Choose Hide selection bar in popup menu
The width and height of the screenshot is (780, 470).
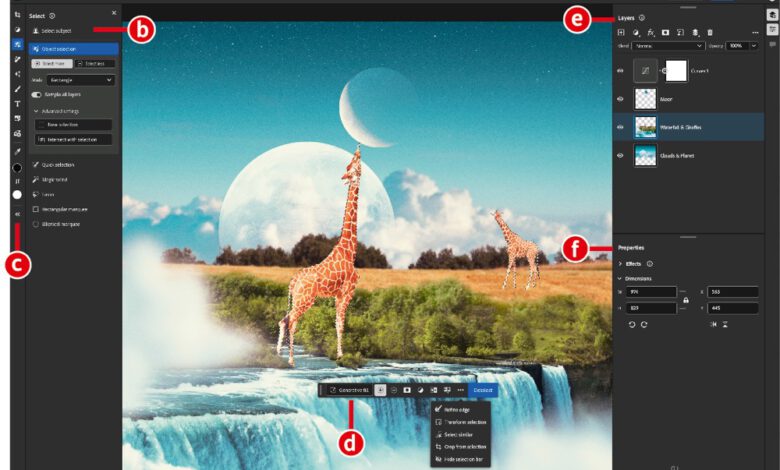click(461, 459)
